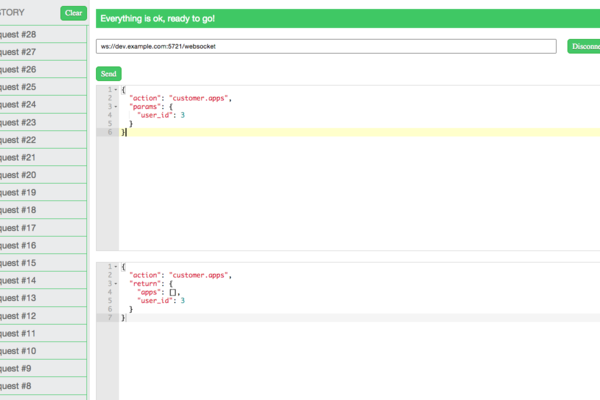Open history Request #16
600x400 pixels.
(43, 246)
